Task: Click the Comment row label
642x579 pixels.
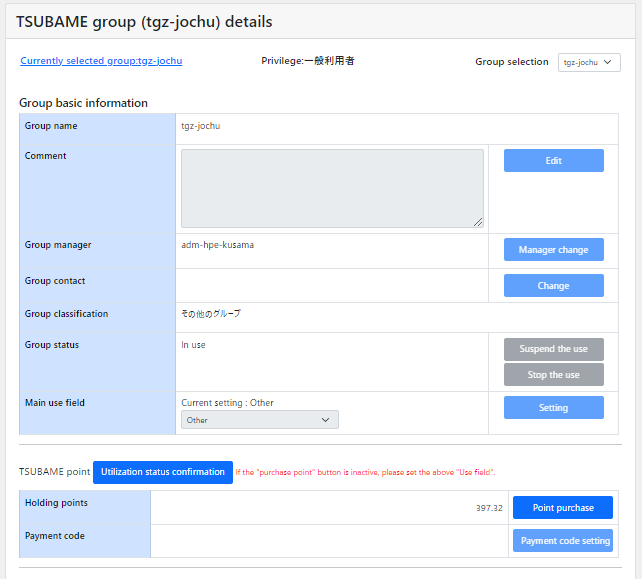Action: [x=45, y=156]
